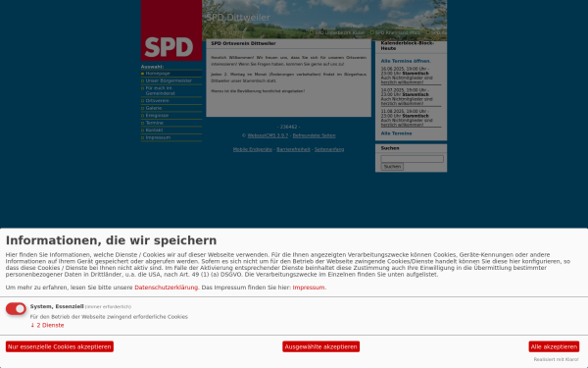Select Homepage in the Auswahl menu

pyautogui.click(x=158, y=74)
